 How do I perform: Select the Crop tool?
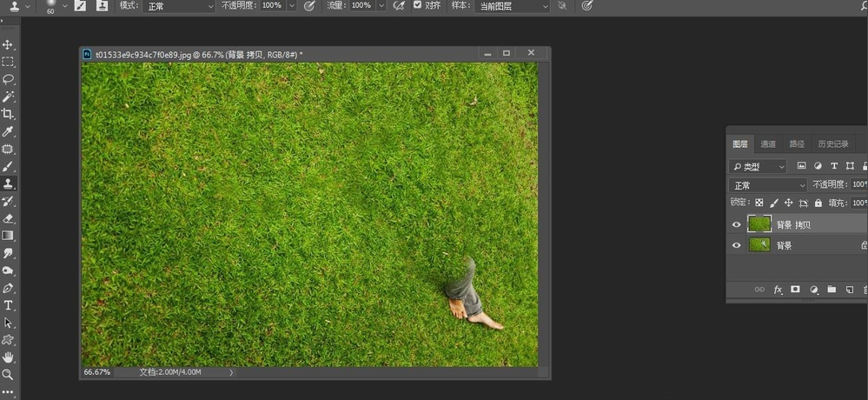coord(8,114)
